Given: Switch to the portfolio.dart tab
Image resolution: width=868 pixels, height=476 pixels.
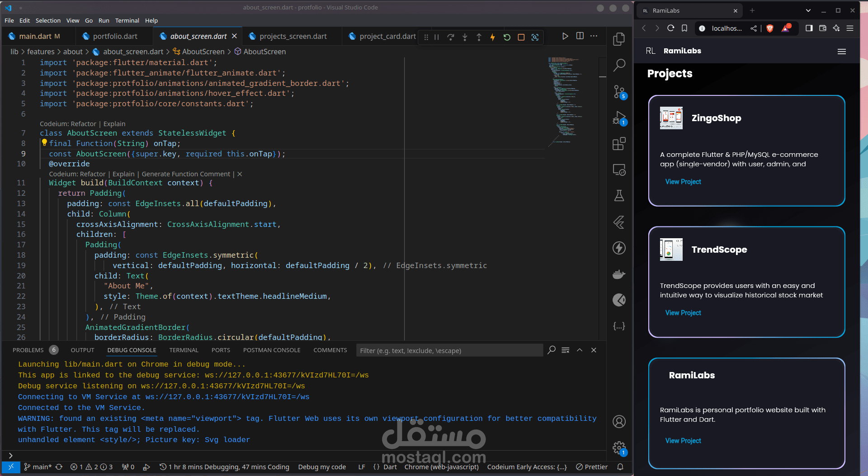Looking at the screenshot, I should [115, 36].
